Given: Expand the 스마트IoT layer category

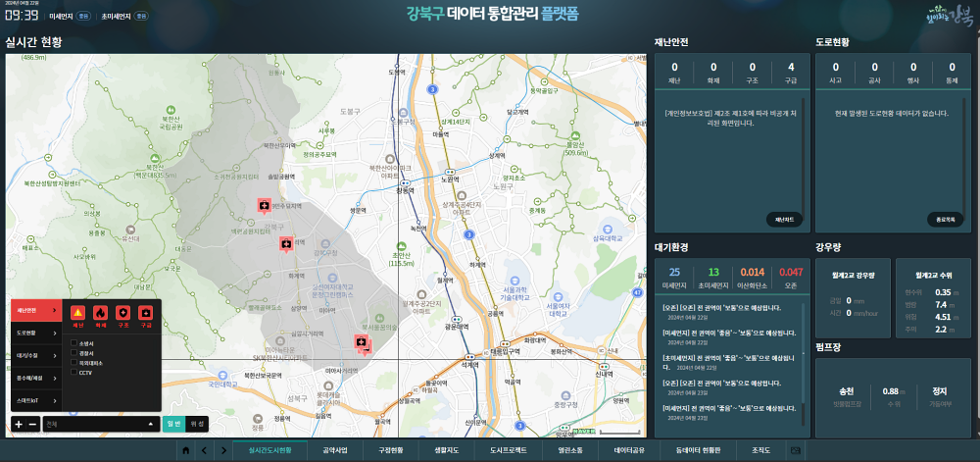Looking at the screenshot, I should coord(37,401).
